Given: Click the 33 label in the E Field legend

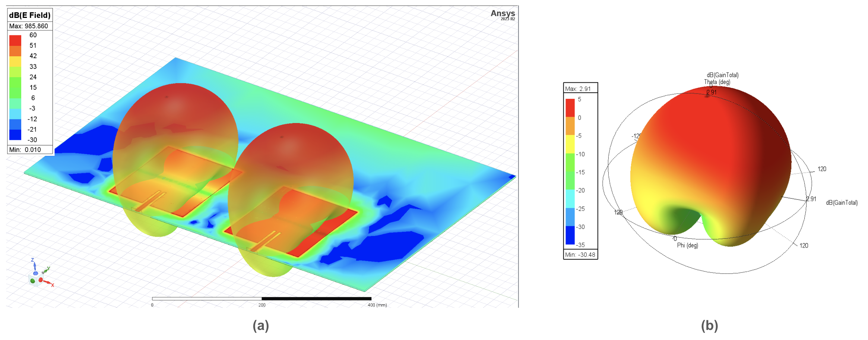Looking at the screenshot, I should tap(33, 67).
